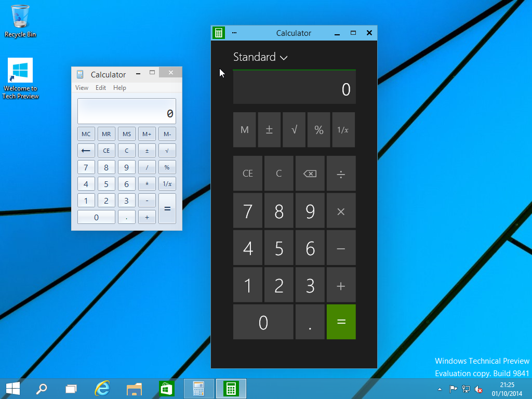Expand the Standard mode dropdown

(x=260, y=57)
